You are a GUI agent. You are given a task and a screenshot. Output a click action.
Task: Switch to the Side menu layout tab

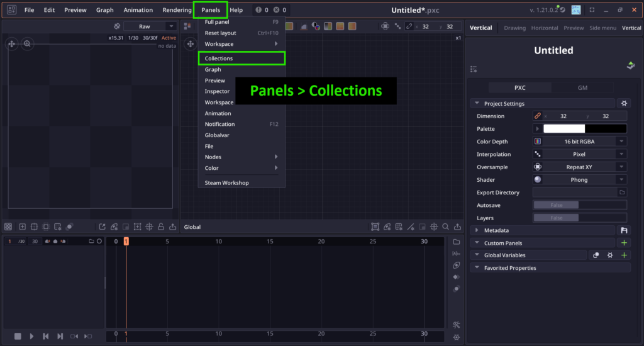click(602, 28)
